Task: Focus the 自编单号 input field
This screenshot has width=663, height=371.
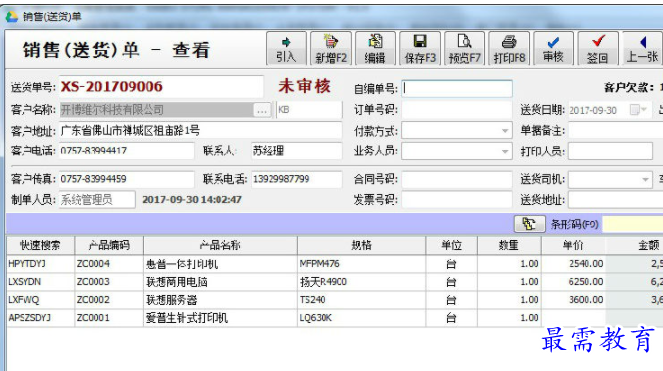Action: [457, 88]
